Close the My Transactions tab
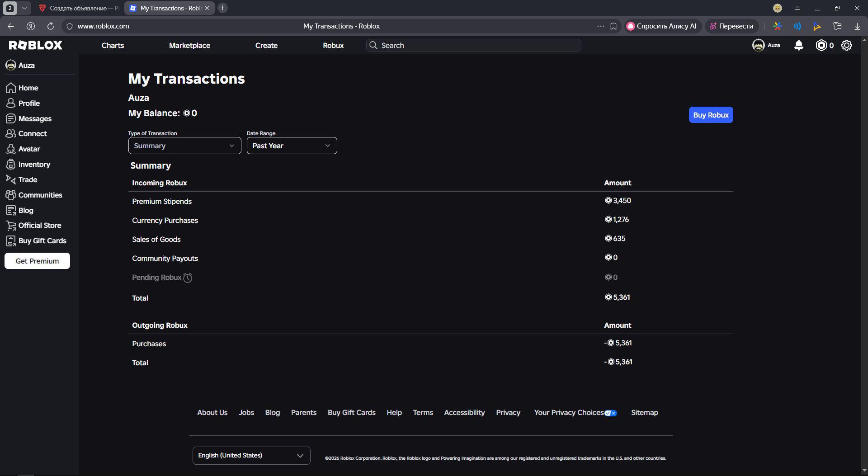Viewport: 868px width, 476px height. 207,8
